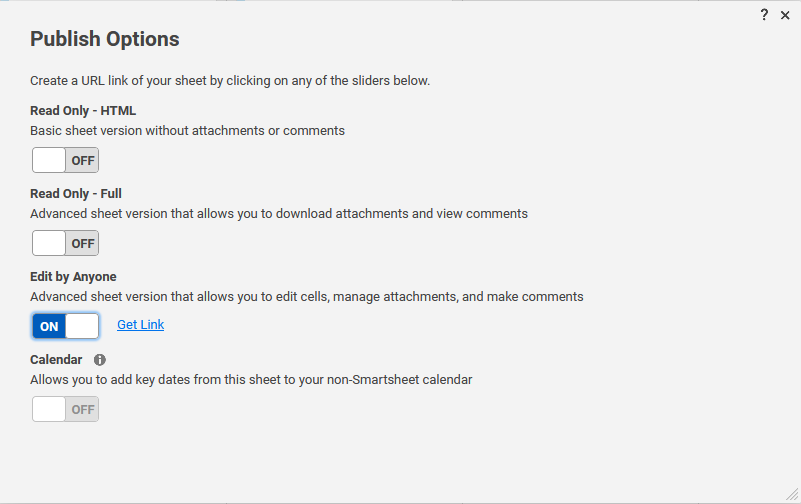
Task: Turn on Read Only - Full publishing
Action: 65,243
